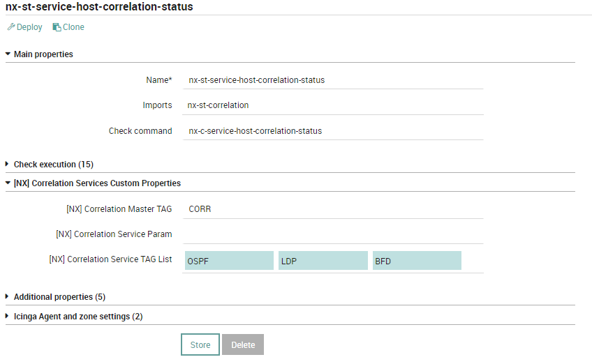Select the LDP tag entry
Screen dimensions: 592x364
pos(323,261)
